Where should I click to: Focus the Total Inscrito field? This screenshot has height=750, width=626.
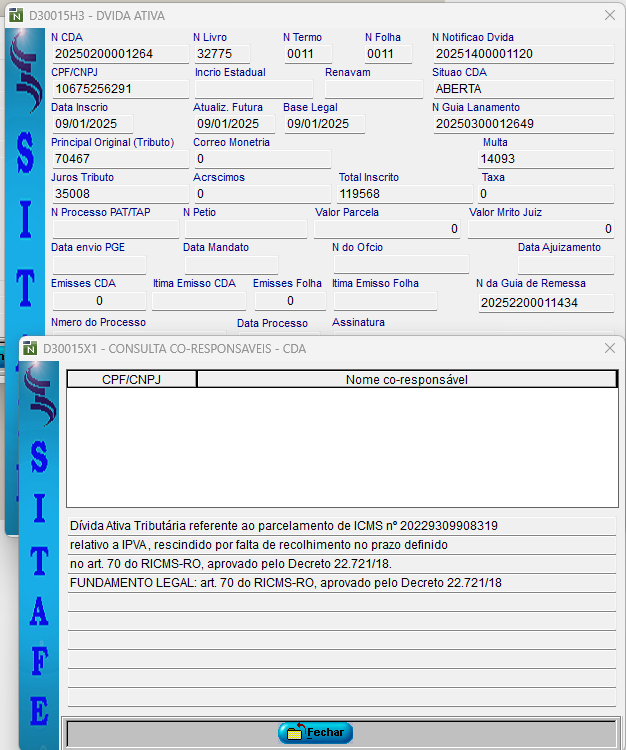398,194
